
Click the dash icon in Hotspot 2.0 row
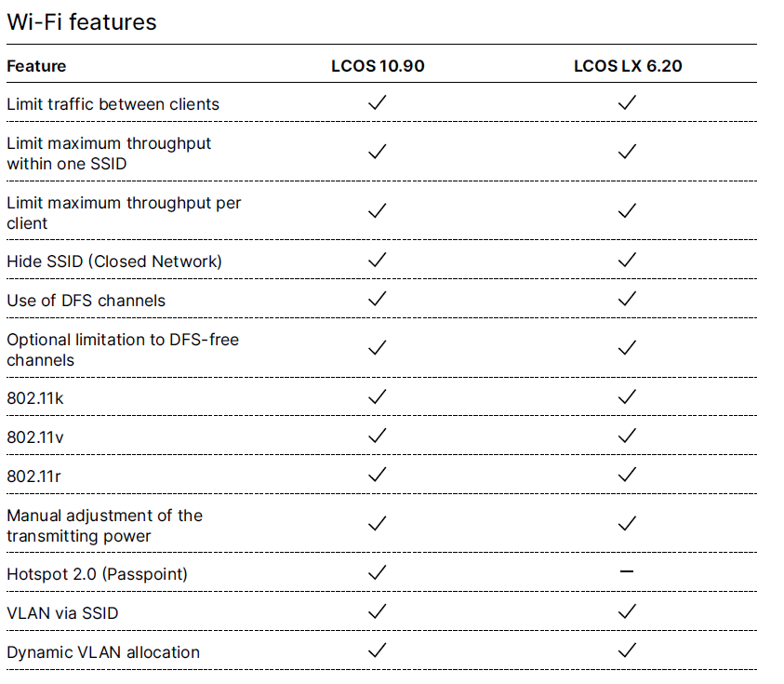pyautogui.click(x=627, y=571)
